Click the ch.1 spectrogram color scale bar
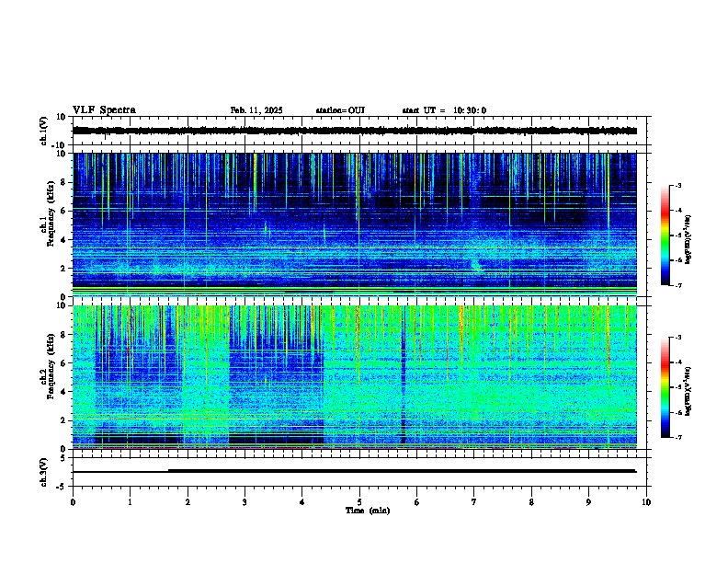728x563 pixels. click(665, 236)
